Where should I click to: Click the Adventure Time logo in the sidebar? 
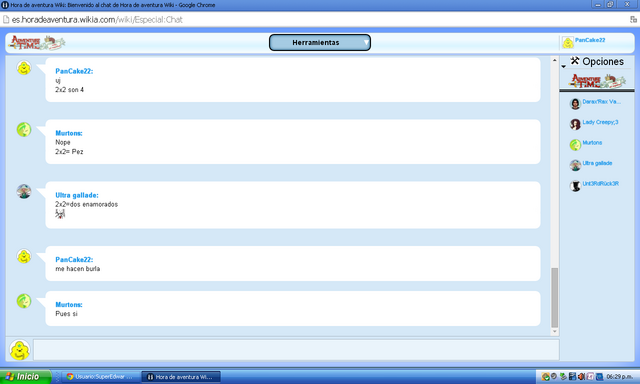[x=597, y=80]
